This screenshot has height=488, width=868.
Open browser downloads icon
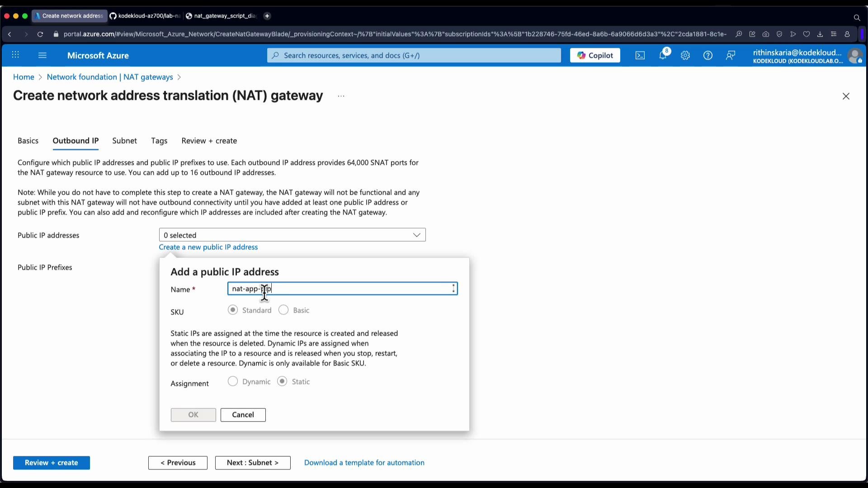click(x=820, y=34)
